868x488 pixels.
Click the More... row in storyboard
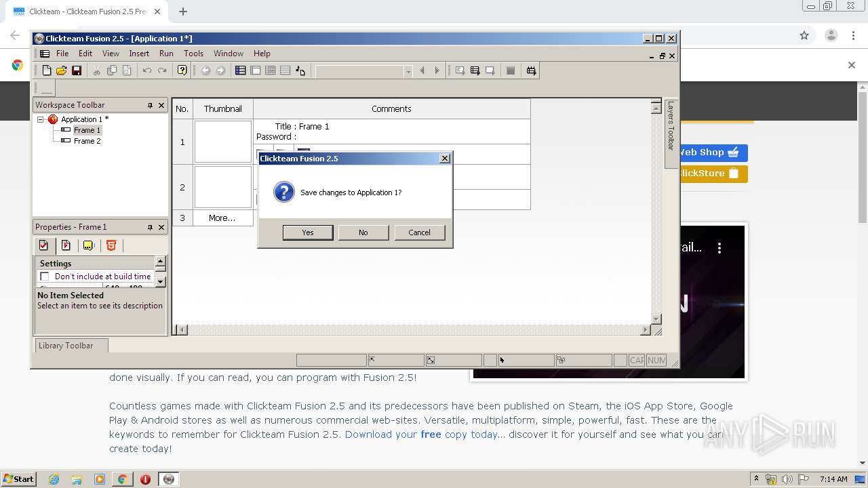click(222, 218)
